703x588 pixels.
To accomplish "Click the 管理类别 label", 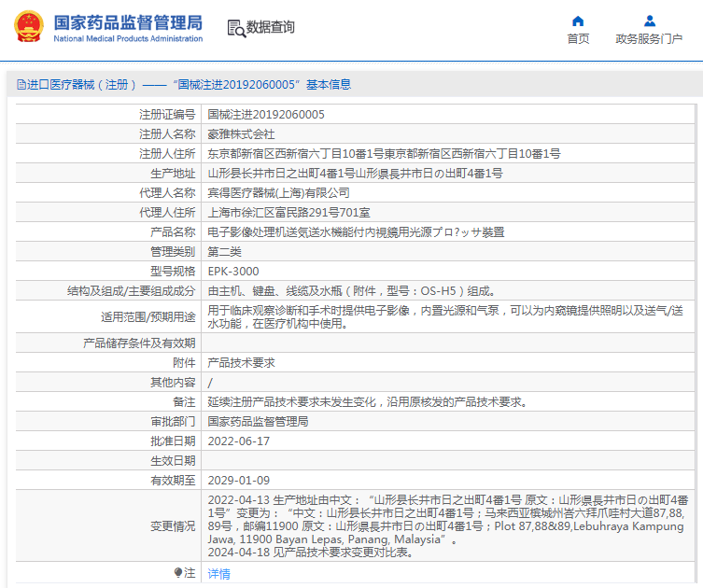I will tap(173, 252).
